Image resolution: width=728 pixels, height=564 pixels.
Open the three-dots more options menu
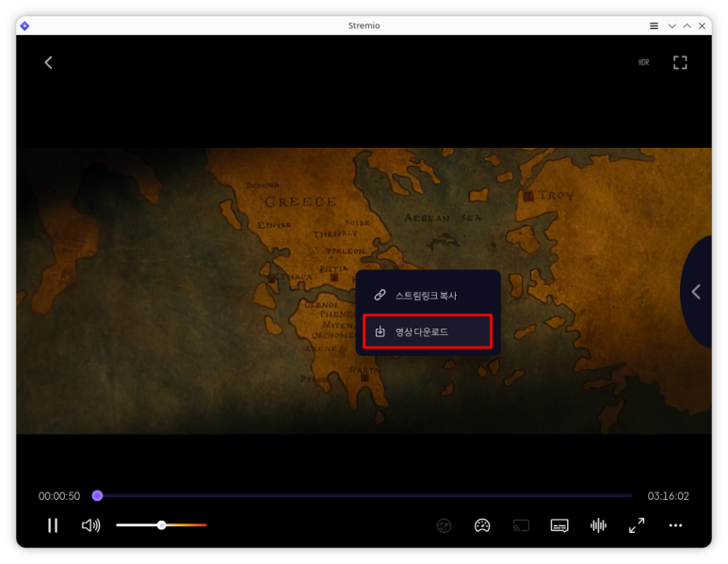(675, 525)
